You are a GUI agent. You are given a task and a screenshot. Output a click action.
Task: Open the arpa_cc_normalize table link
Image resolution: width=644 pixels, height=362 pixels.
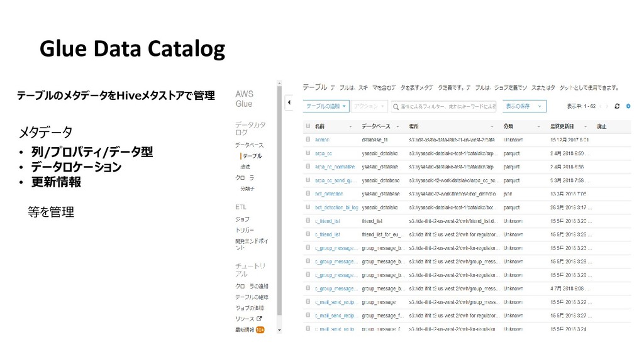335,167
